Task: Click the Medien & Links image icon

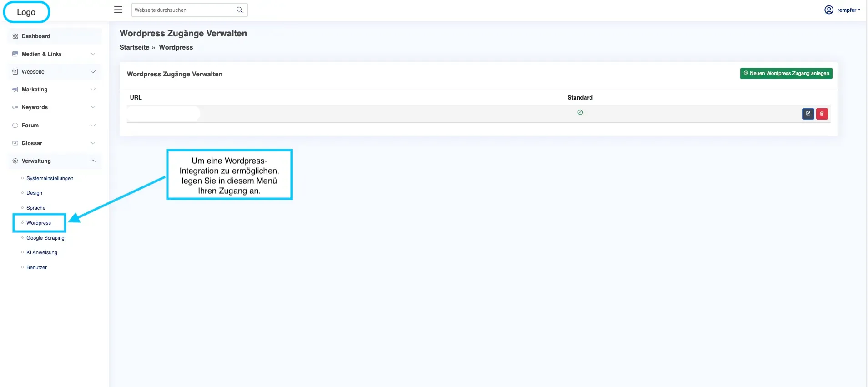Action: coord(15,54)
